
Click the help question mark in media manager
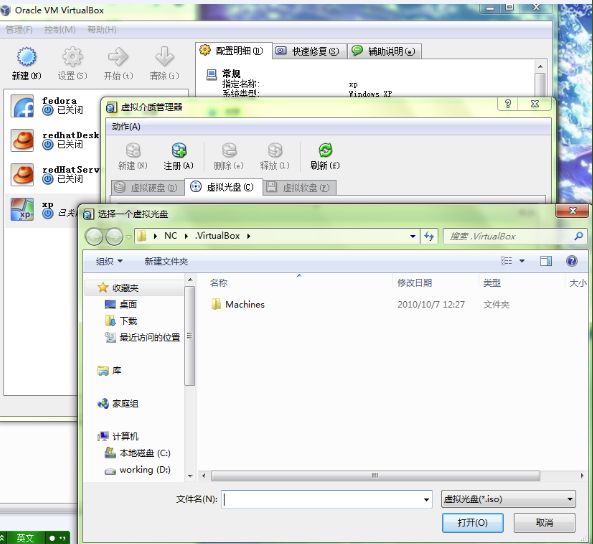pos(508,104)
